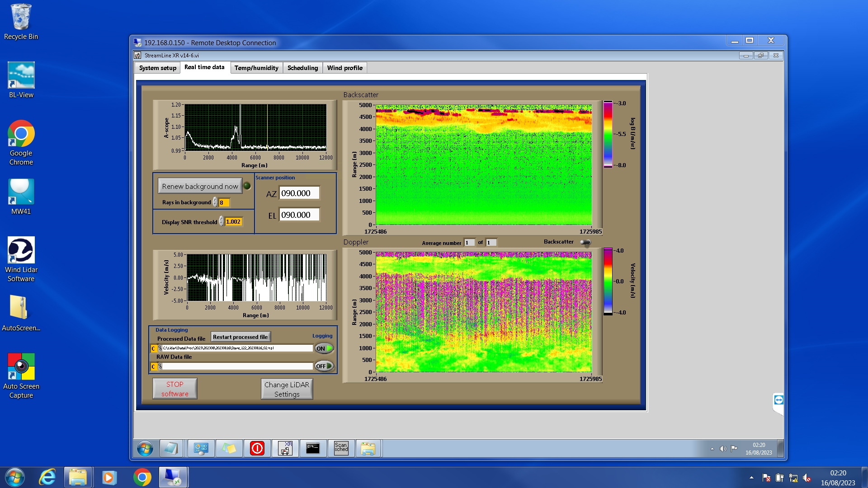Adjust the Rays in background stepper arrows
868x488 pixels.
coord(215,202)
